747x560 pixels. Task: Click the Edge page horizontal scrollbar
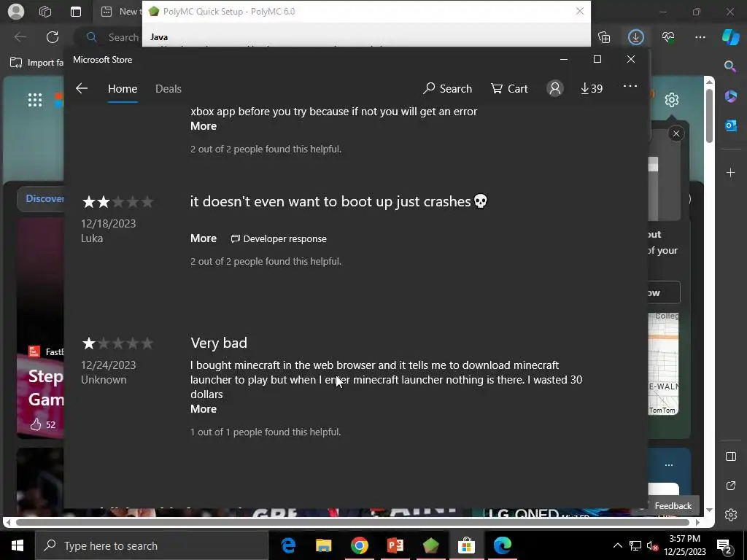point(352,522)
